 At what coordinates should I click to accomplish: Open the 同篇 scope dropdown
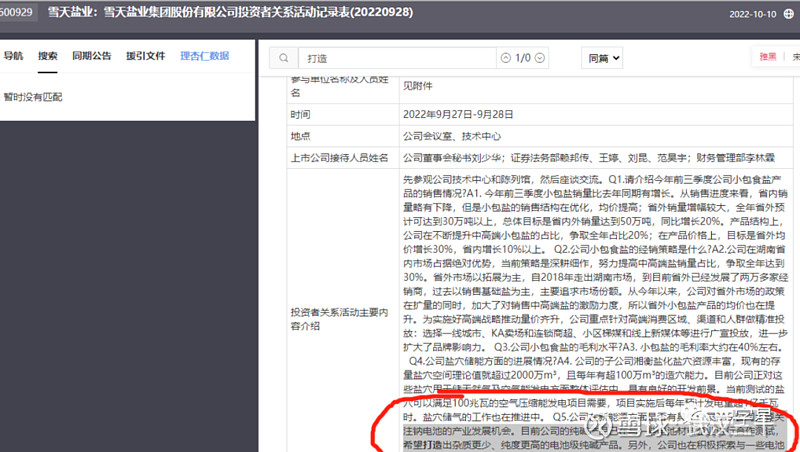[603, 58]
